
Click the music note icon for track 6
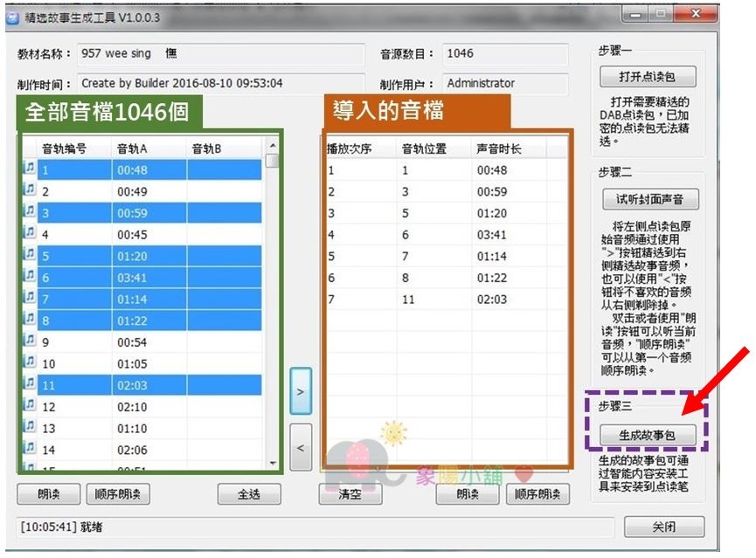pos(30,276)
